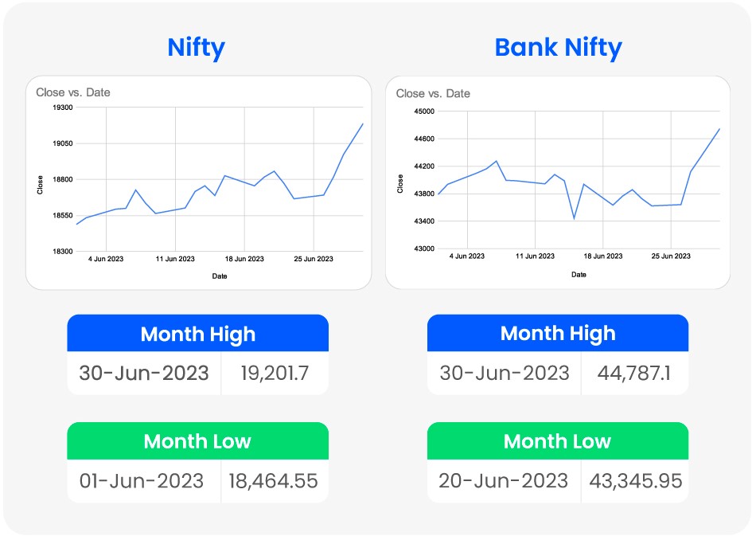
Task: Select the Nifty Close vs. Date chart title
Action: click(x=73, y=92)
